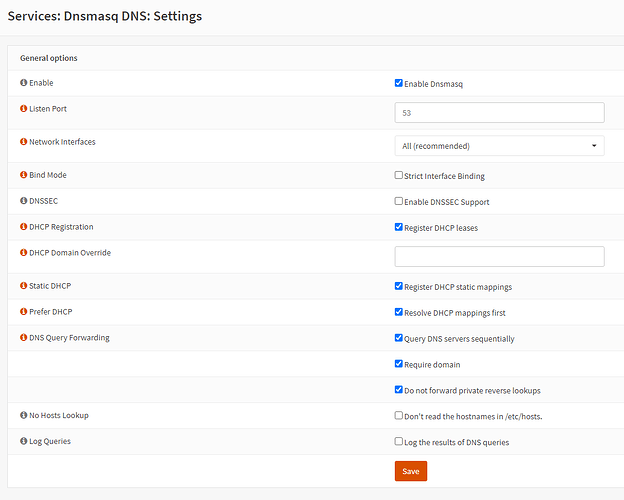Click the Static DHCP info icon
624x500 pixels.
pos(24,286)
